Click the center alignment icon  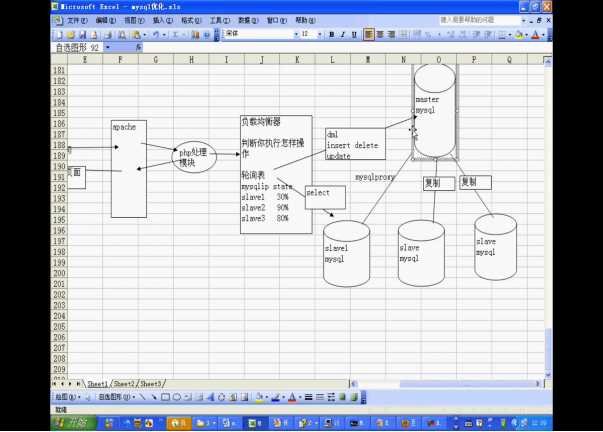380,34
